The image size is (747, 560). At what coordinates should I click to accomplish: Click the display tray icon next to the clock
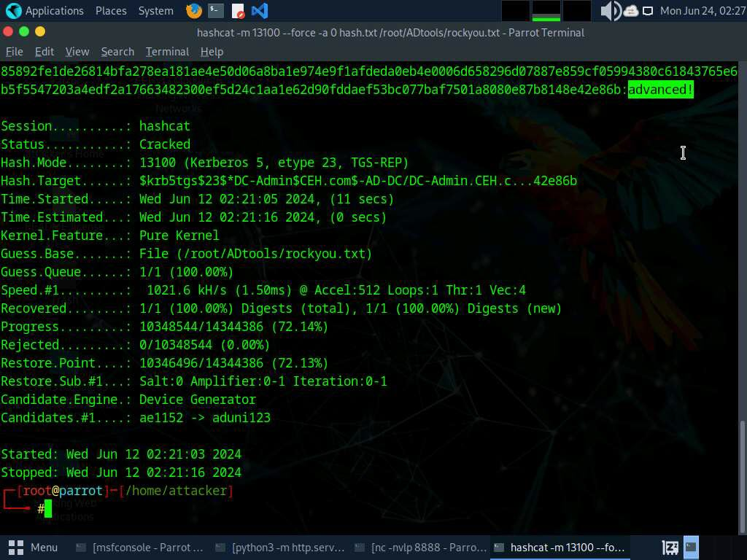point(647,11)
